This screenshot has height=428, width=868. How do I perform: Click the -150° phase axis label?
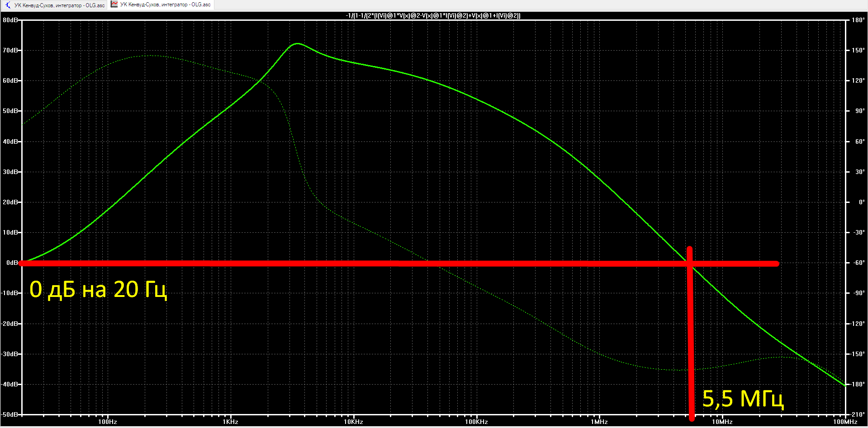coord(858,354)
